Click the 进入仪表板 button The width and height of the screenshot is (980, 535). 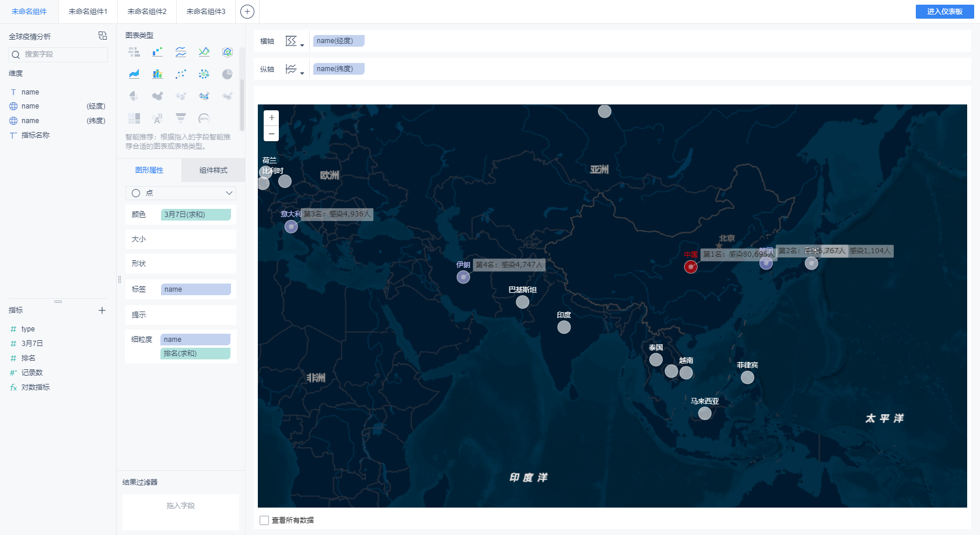[x=944, y=12]
